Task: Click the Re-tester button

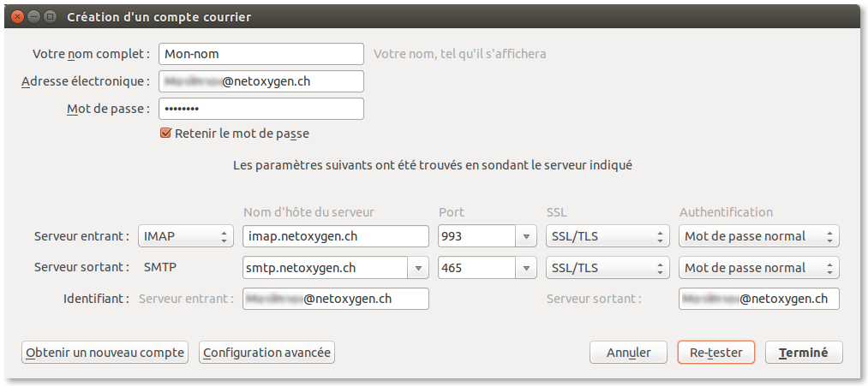Action: (x=715, y=353)
